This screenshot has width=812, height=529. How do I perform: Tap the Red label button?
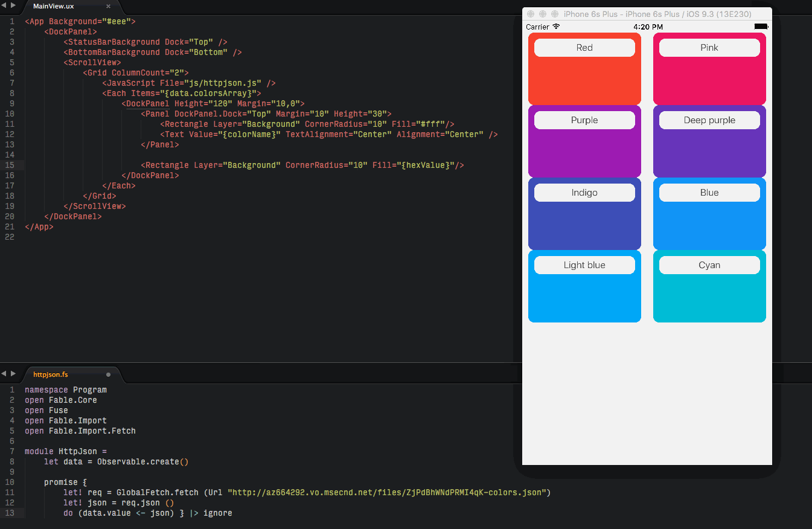[584, 48]
